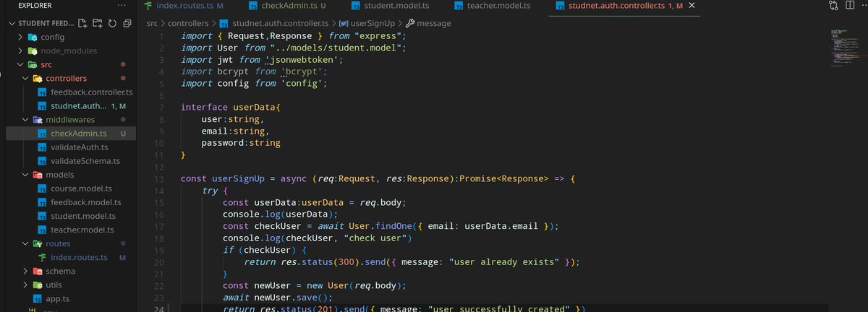Open feedback.controller.ts from the file tree
This screenshot has height=312, width=868.
coord(92,92)
